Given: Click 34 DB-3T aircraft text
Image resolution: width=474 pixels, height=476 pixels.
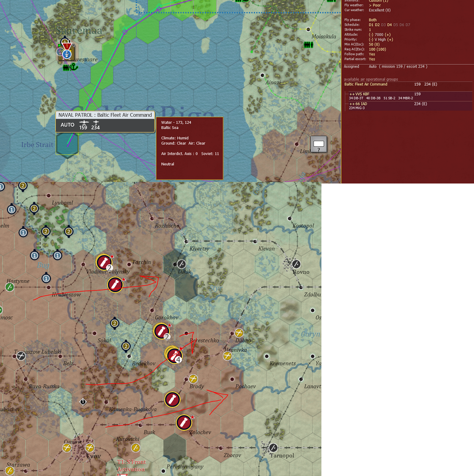Looking at the screenshot, I should tap(356, 98).
